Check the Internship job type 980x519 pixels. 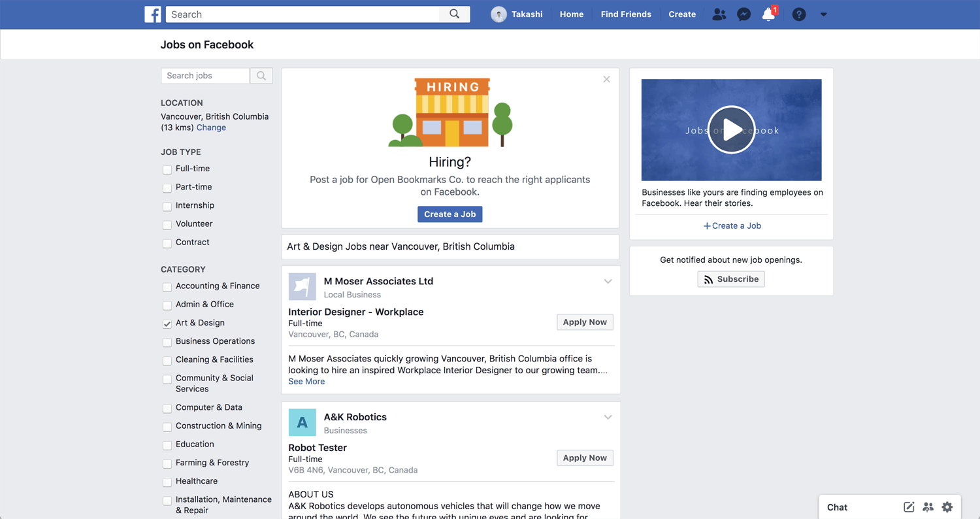(167, 206)
